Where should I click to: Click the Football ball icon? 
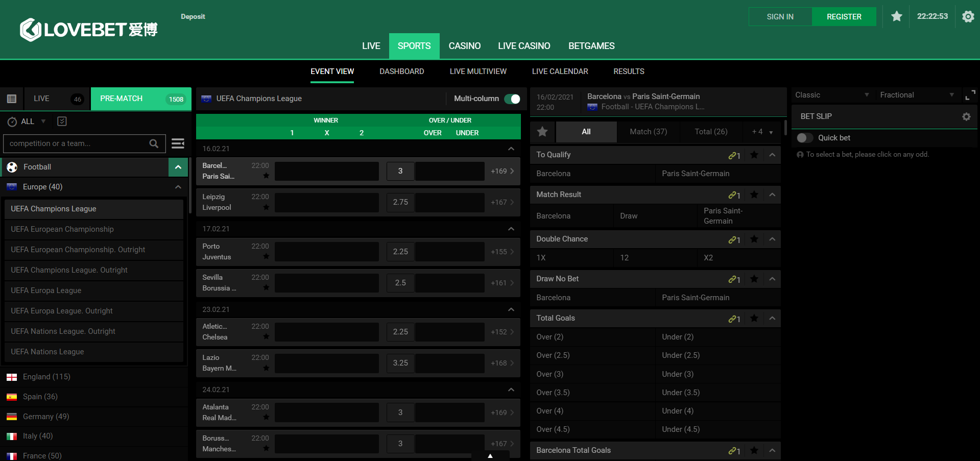[12, 167]
